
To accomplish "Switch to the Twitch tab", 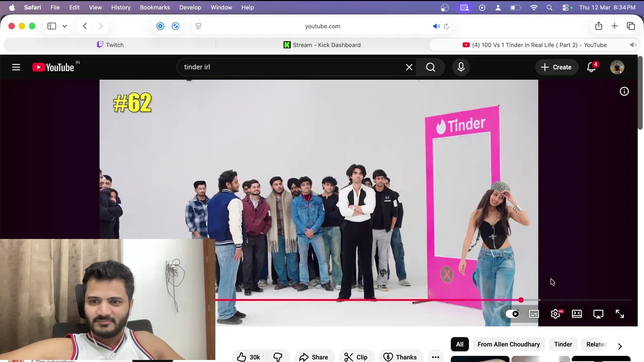I will (x=110, y=45).
